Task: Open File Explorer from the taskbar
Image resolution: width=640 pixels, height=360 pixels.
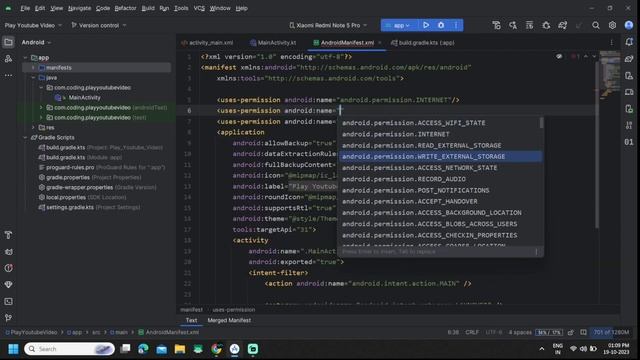Action: (180, 349)
